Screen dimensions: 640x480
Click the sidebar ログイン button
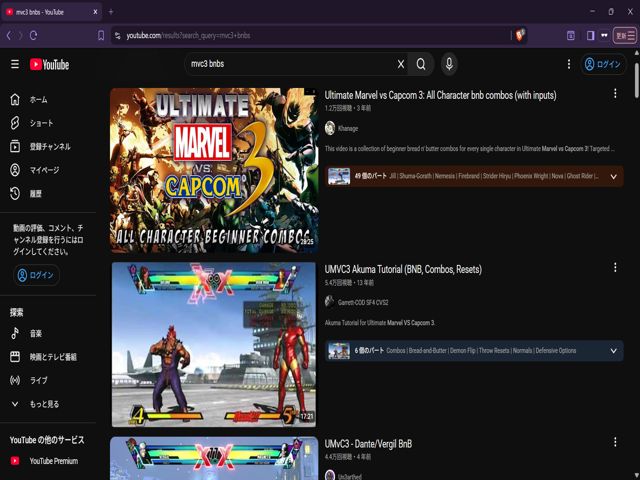[x=36, y=275]
